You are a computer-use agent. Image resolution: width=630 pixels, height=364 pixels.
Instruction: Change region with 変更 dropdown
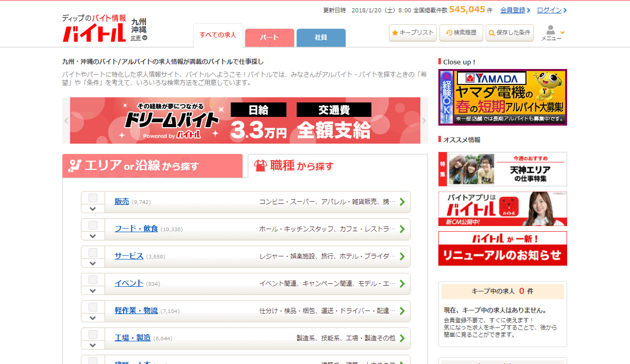click(x=139, y=38)
